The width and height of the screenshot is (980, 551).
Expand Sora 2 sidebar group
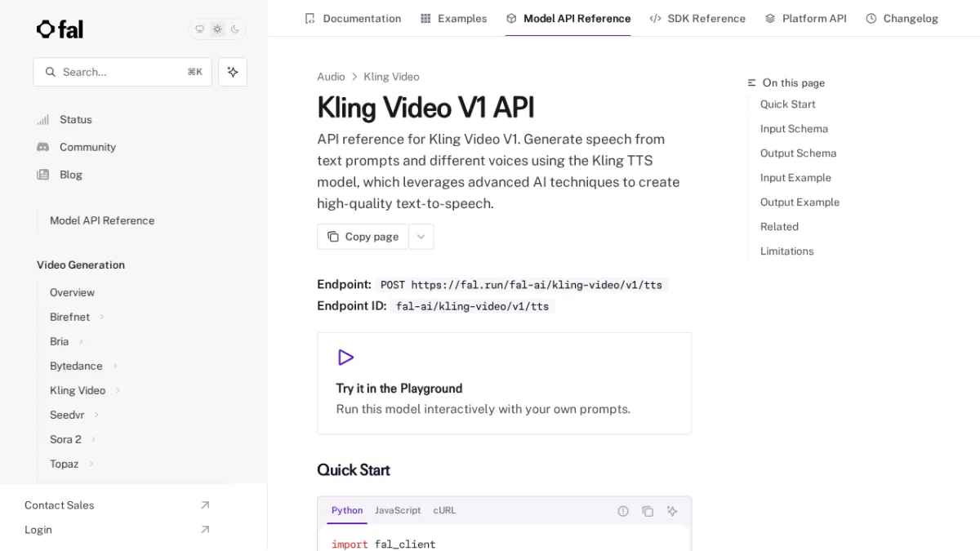click(73, 439)
